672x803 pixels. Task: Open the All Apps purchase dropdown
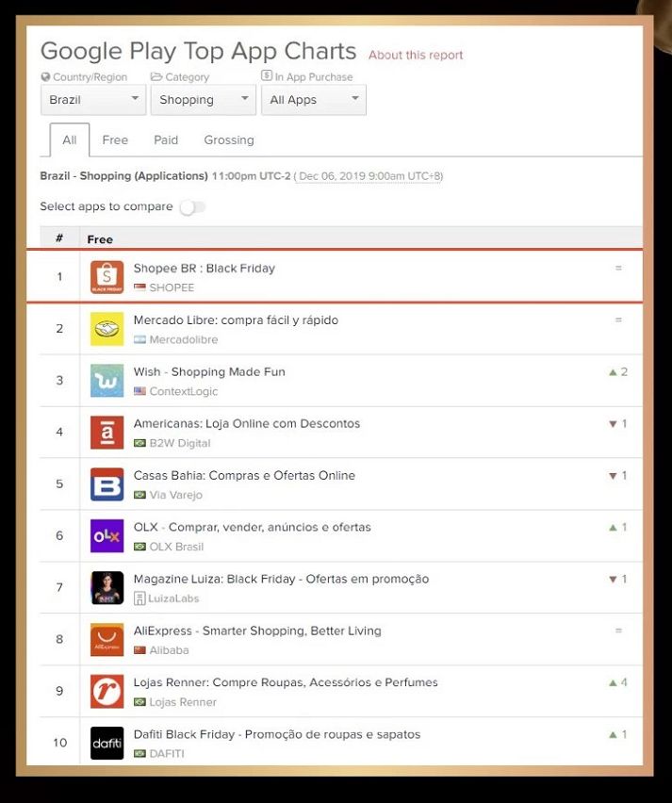tap(314, 100)
